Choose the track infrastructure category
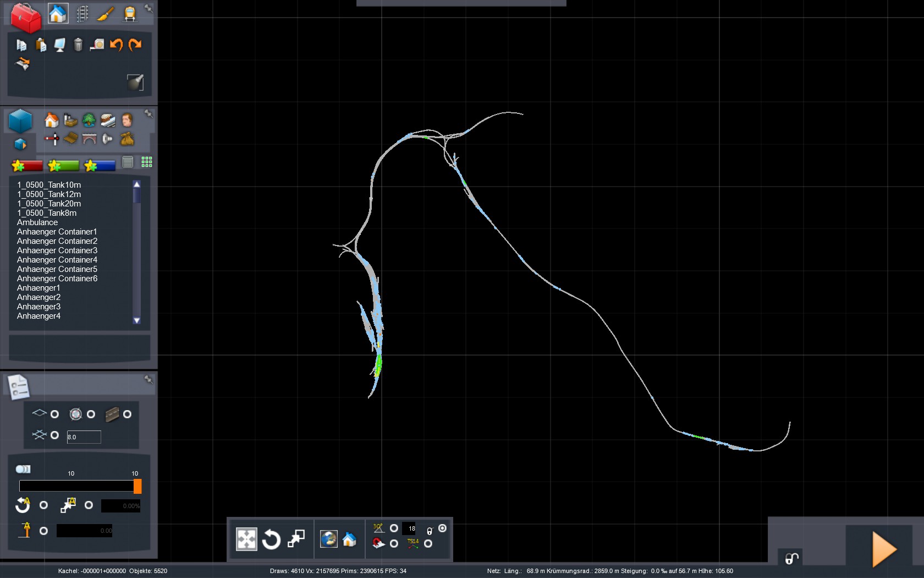Viewport: 924px width, 578px height. (x=108, y=120)
